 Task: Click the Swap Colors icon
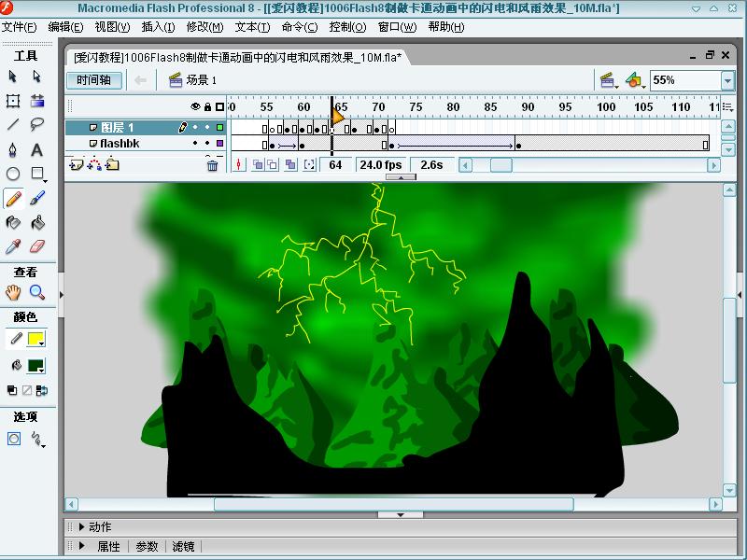tap(42, 390)
